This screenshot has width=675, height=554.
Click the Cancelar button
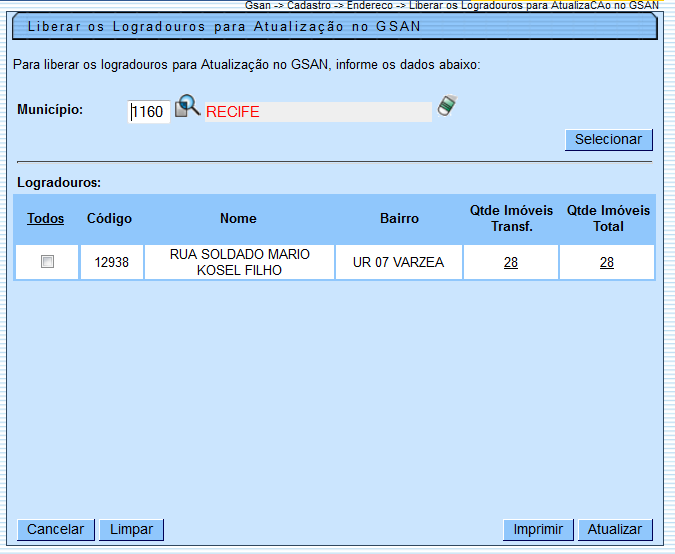coord(55,529)
